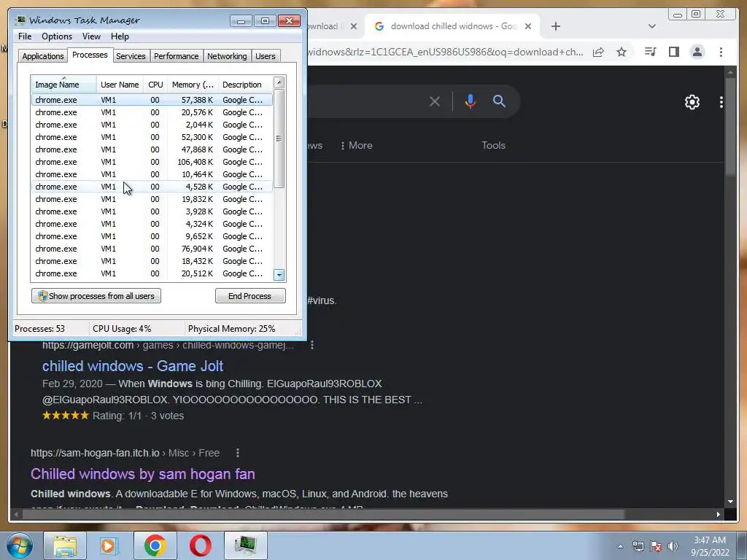Select chrome.exe row using 2,044 K
Viewport: 747px width, 560px height.
tap(152, 125)
